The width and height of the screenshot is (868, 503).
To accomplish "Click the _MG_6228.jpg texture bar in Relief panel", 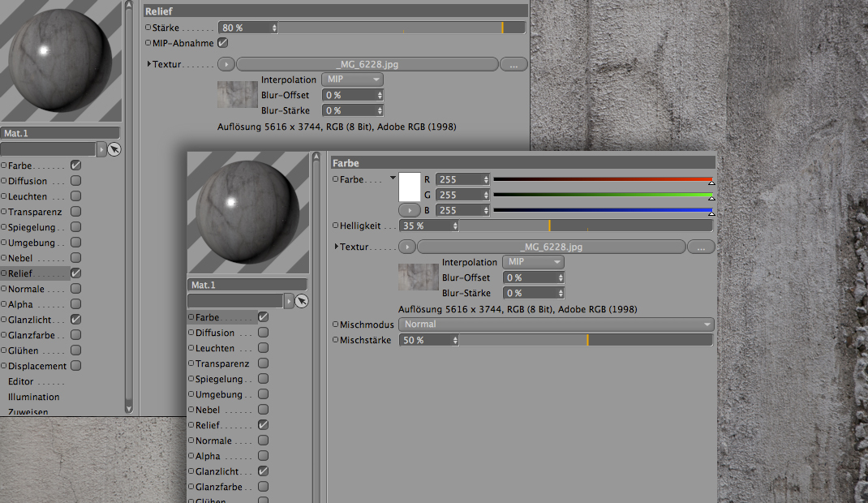I will click(367, 64).
